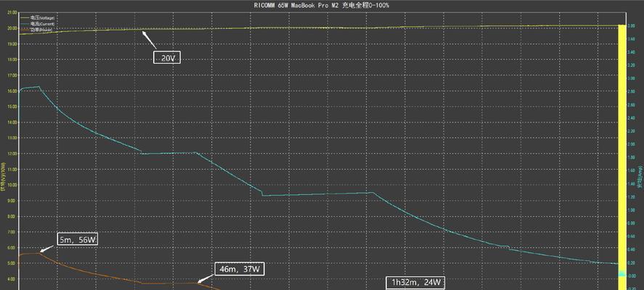The width and height of the screenshot is (644, 290).
Task: Click the 6.00 tick on the left axis
Action: click(x=12, y=248)
